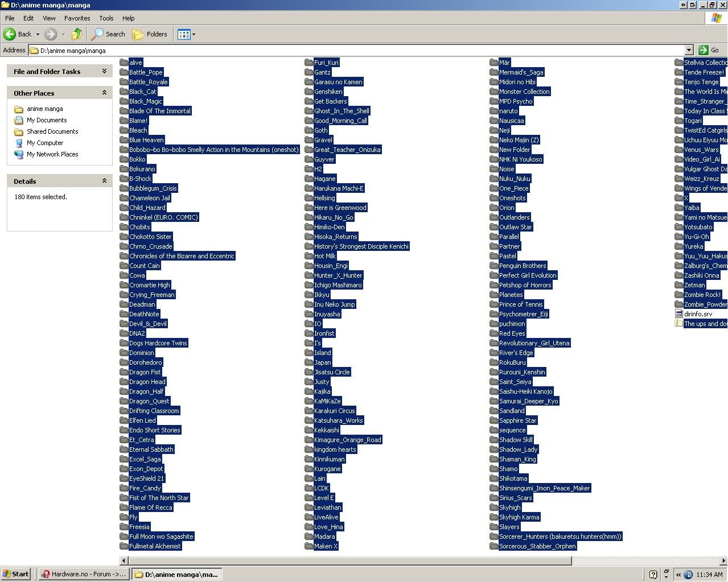
Task: Open the Windows Start menu
Action: tap(16, 574)
